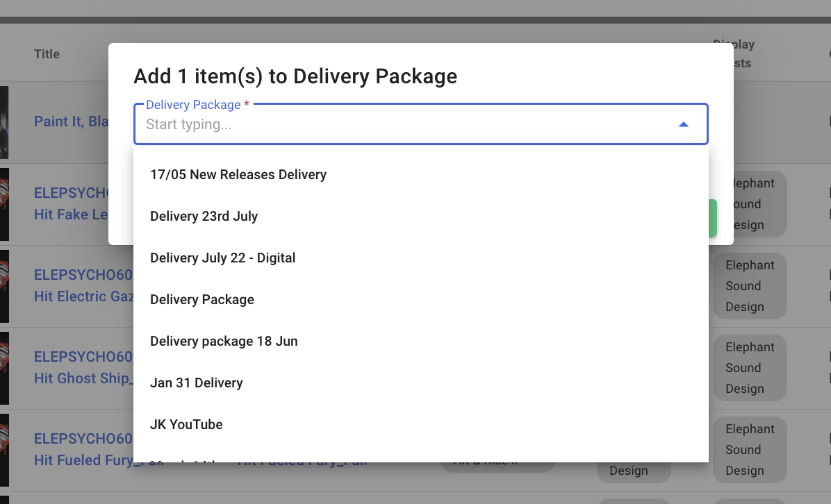
Task: Choose the plain 'Delivery Package' list option
Action: pyautogui.click(x=202, y=300)
